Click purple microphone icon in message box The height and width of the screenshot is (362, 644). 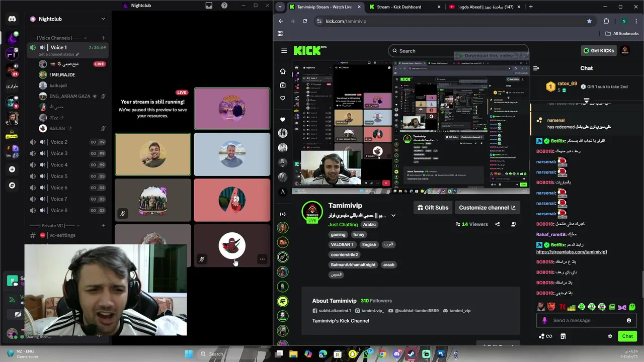point(544,320)
